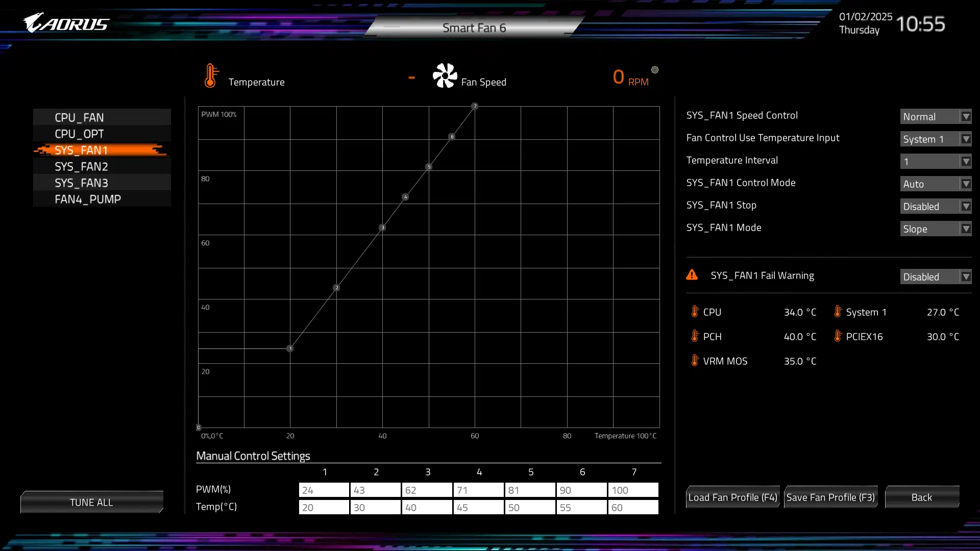
Task: Click the white fan Fan Speed icon
Action: [445, 76]
